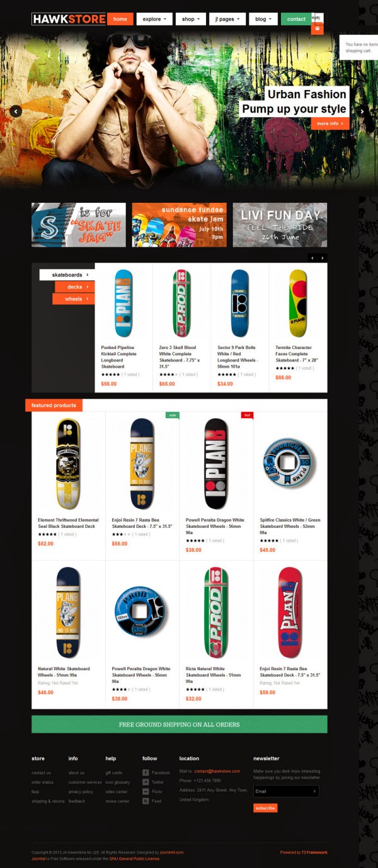Open the Livi Fun Day banner

pos(280,225)
